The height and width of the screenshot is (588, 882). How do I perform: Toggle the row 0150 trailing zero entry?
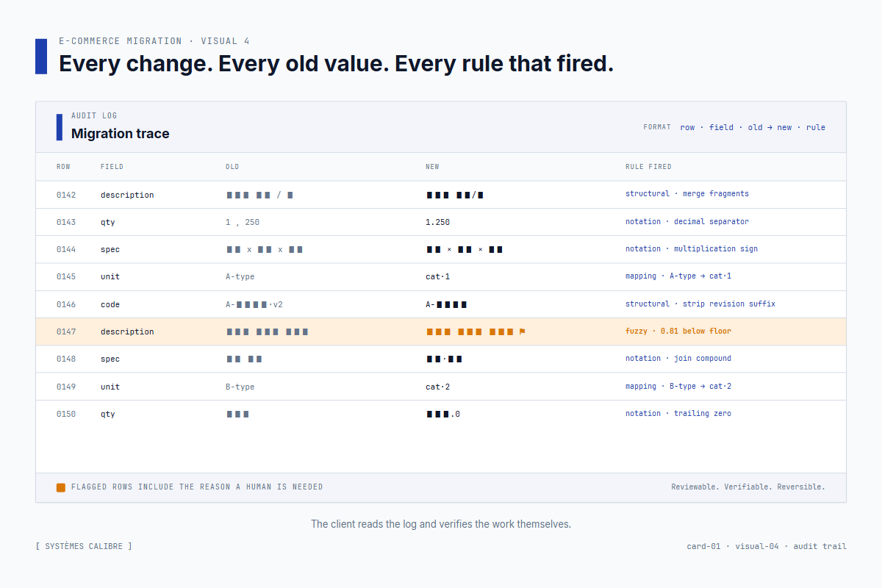click(x=441, y=413)
